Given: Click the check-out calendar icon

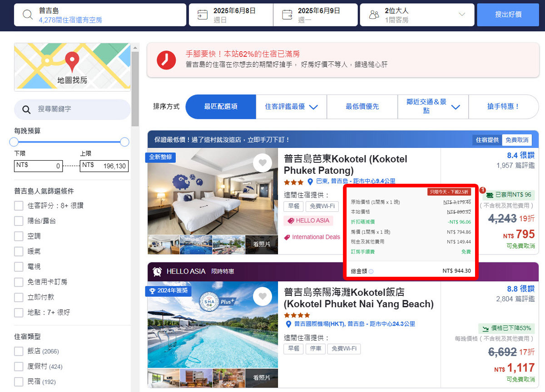Looking at the screenshot, I should pyautogui.click(x=287, y=15).
